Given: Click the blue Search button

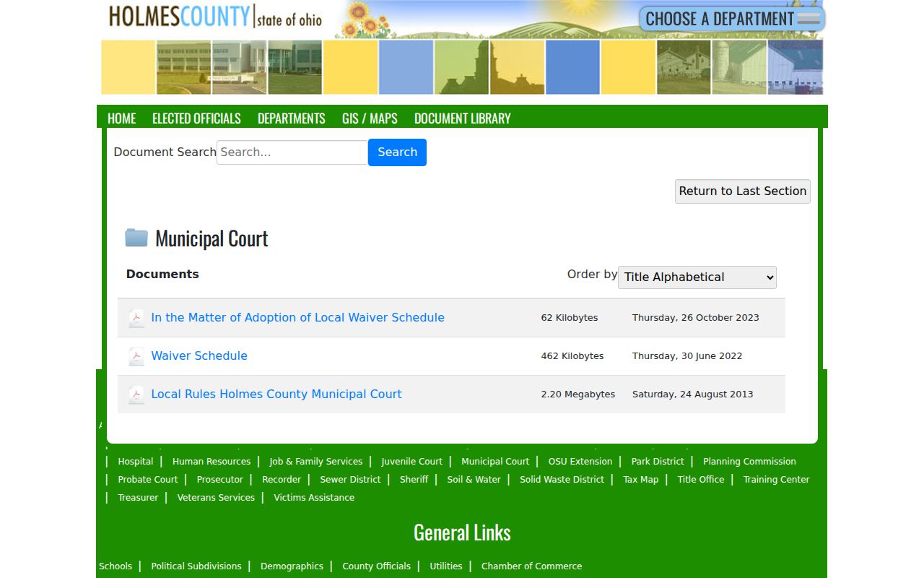Looking at the screenshot, I should [x=397, y=152].
